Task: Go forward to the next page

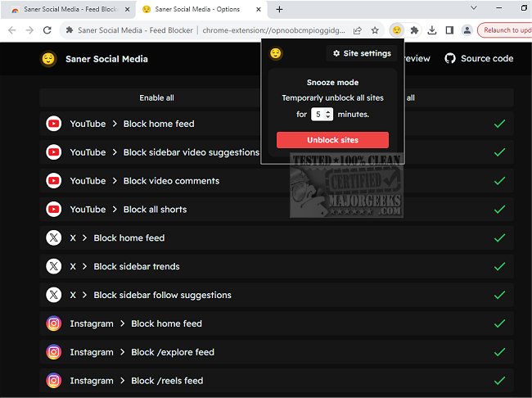Action: pyautogui.click(x=29, y=30)
